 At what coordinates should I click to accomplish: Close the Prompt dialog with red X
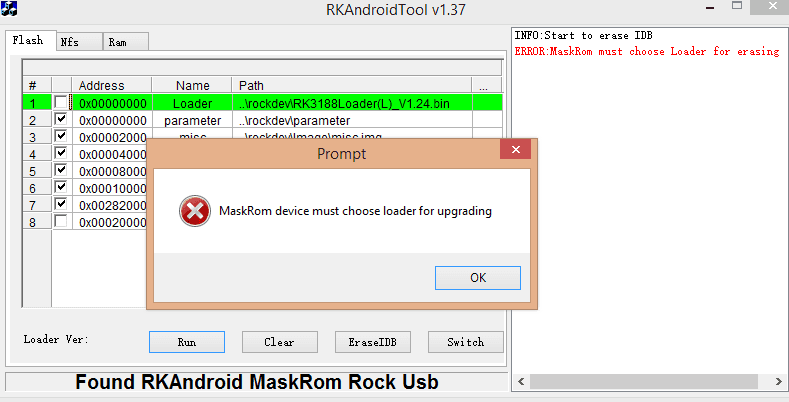(x=515, y=150)
